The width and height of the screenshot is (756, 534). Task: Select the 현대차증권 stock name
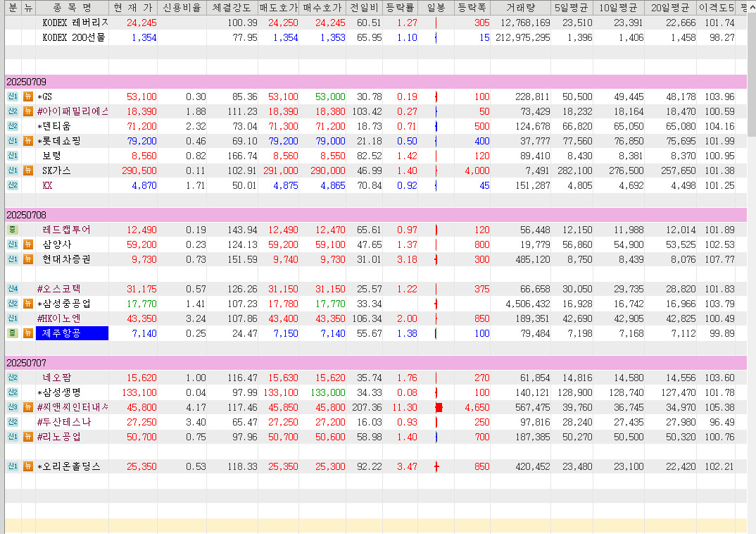click(67, 259)
